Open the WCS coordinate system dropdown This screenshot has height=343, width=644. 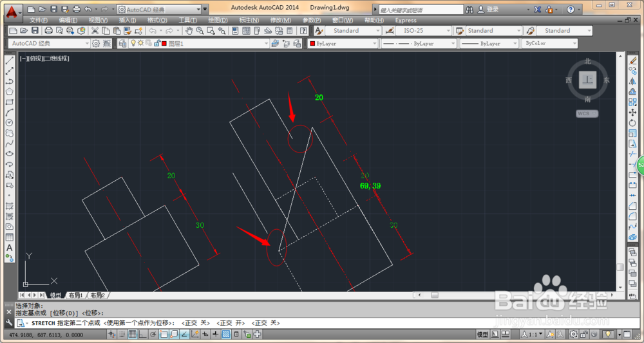point(587,114)
